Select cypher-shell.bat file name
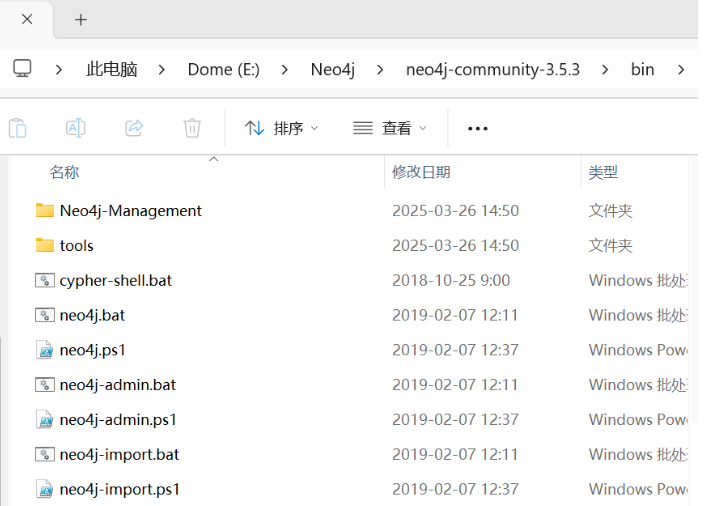This screenshot has height=506, width=708. (116, 281)
